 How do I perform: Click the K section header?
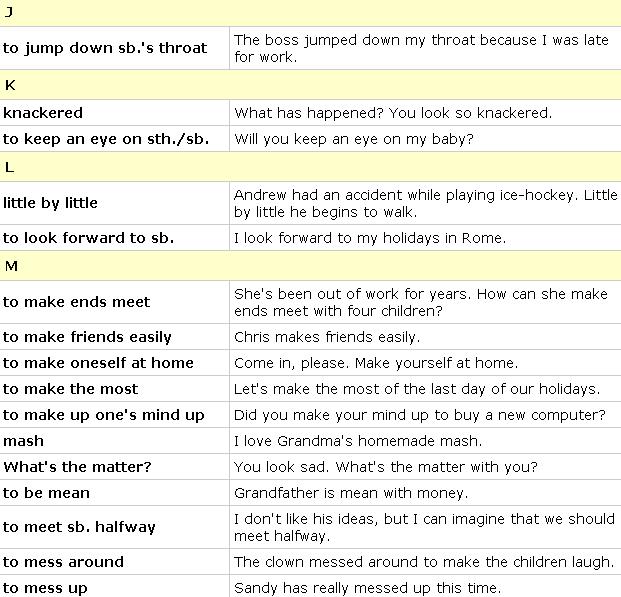[x=310, y=85]
